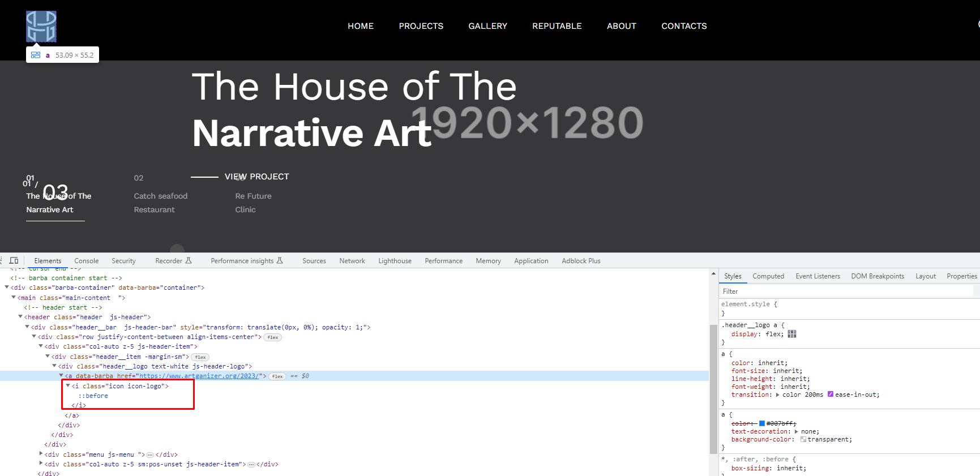Expand collapsed ellipsis of menu js-menu div
Screen dimensions: 980x476
(150, 454)
